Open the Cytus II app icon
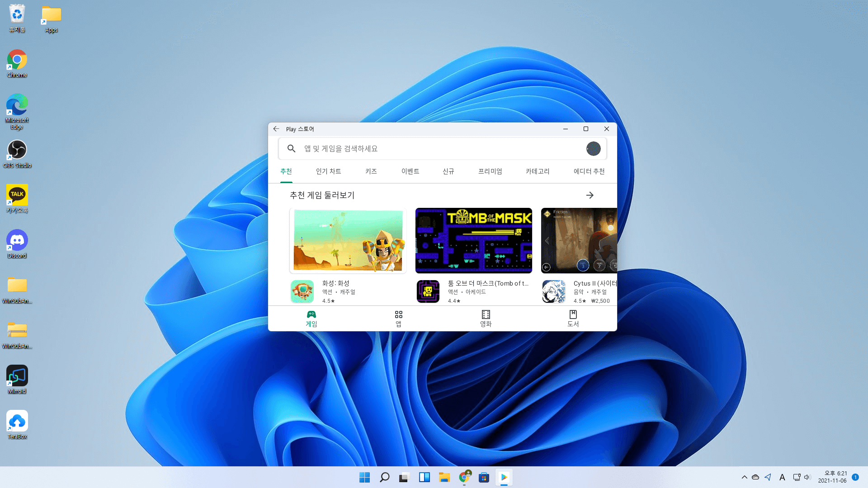 coord(554,291)
